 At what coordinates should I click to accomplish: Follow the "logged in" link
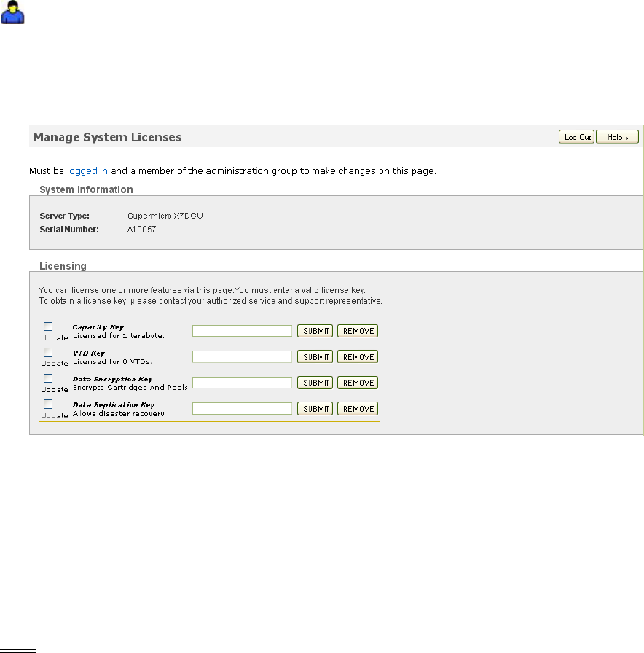[87, 171]
